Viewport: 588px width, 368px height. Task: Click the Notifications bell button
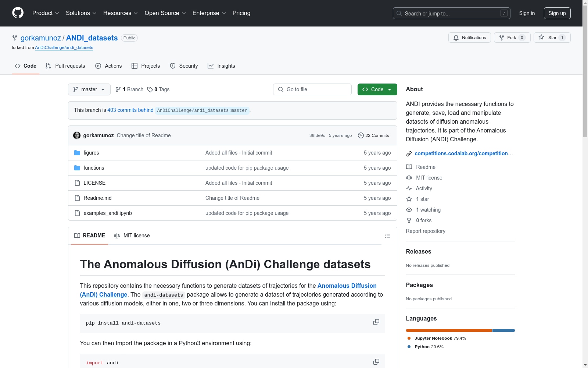point(470,38)
